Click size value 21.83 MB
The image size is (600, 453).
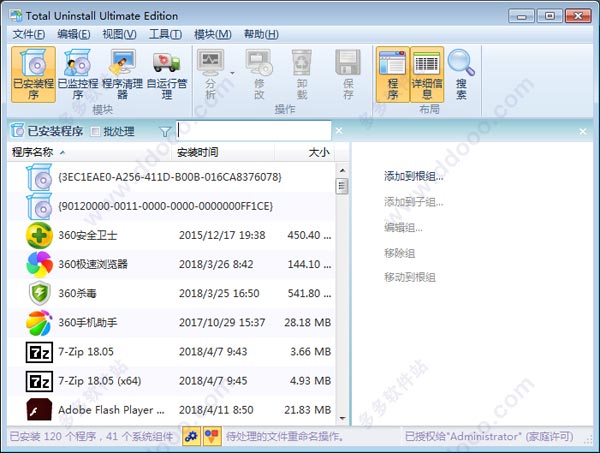click(307, 410)
